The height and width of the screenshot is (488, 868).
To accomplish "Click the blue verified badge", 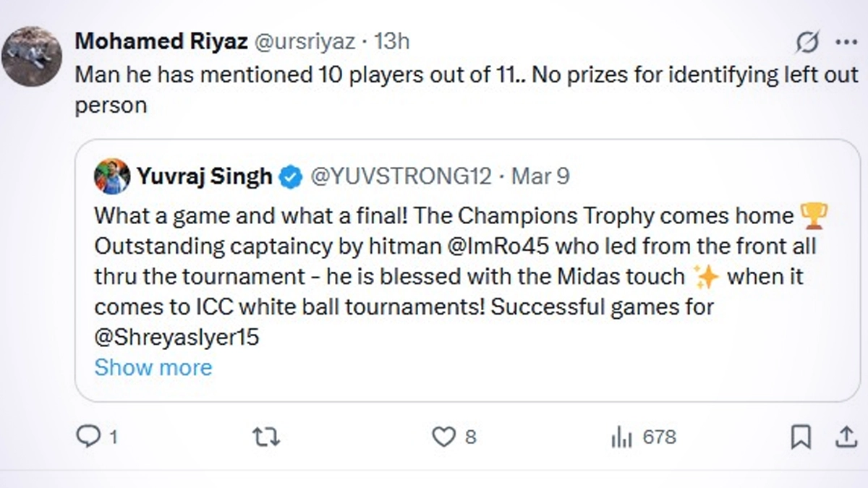I will (291, 176).
